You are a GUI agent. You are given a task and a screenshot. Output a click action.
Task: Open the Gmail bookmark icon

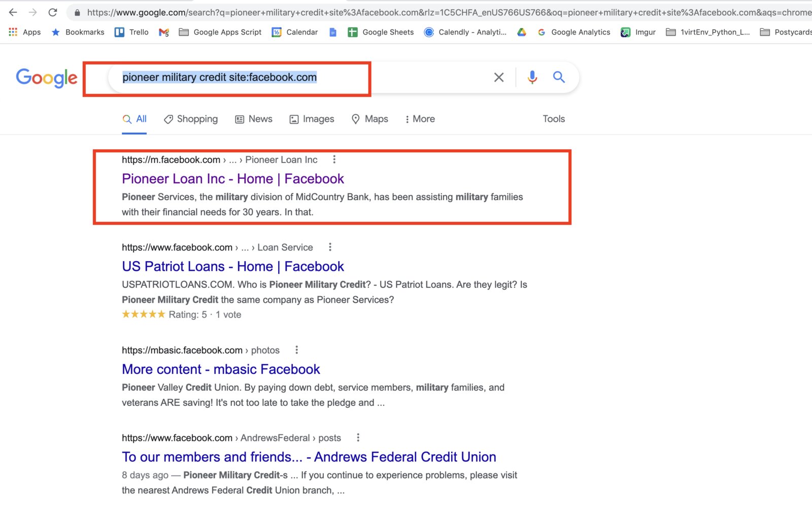click(164, 33)
